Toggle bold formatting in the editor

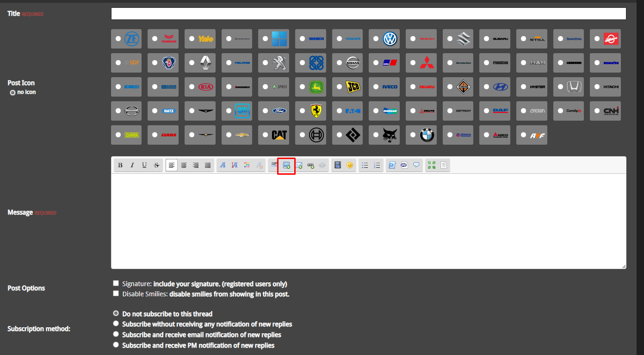[120, 165]
